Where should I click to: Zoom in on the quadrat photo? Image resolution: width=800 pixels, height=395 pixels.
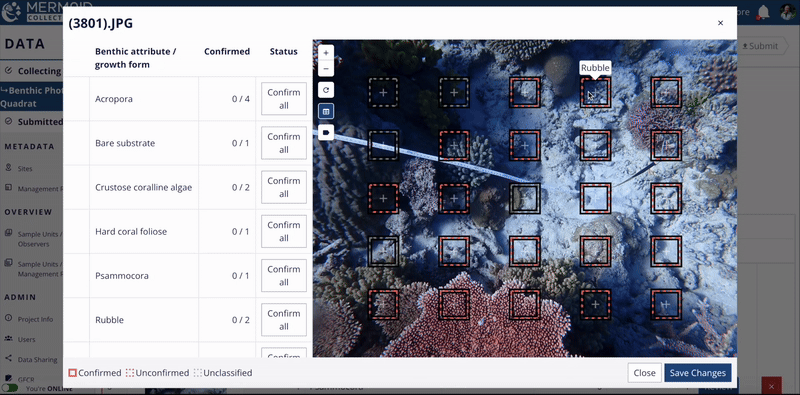(x=326, y=53)
